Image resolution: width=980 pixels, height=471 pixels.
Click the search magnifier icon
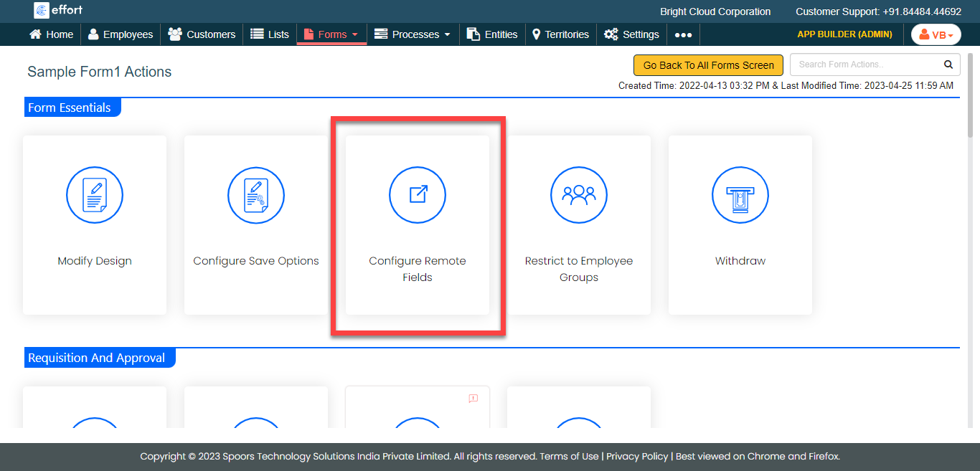(948, 65)
